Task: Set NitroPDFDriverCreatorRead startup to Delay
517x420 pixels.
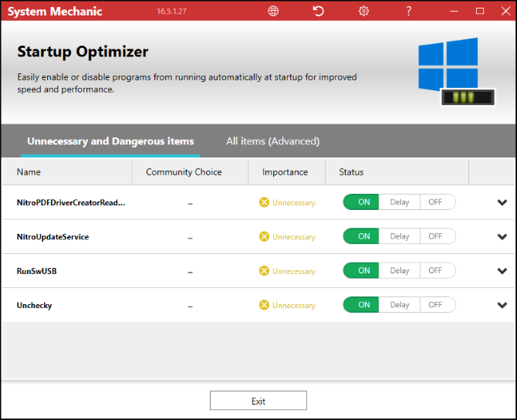Action: pyautogui.click(x=400, y=202)
